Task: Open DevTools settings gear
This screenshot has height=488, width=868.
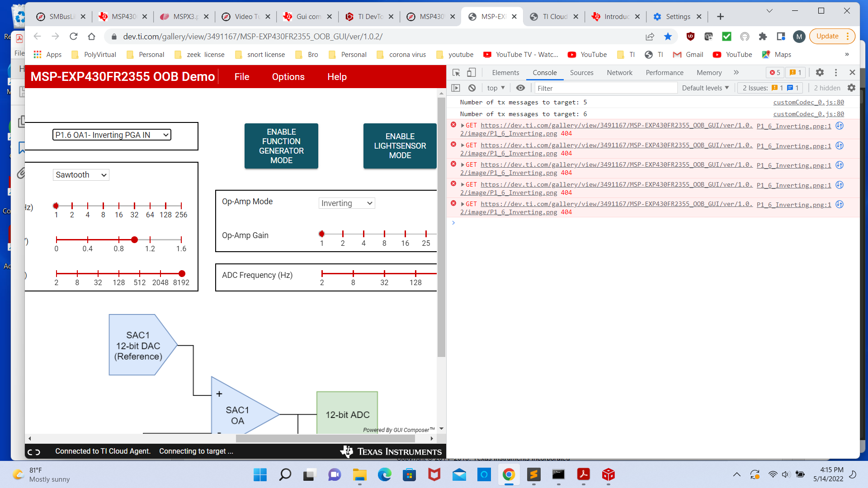Action: (x=820, y=72)
